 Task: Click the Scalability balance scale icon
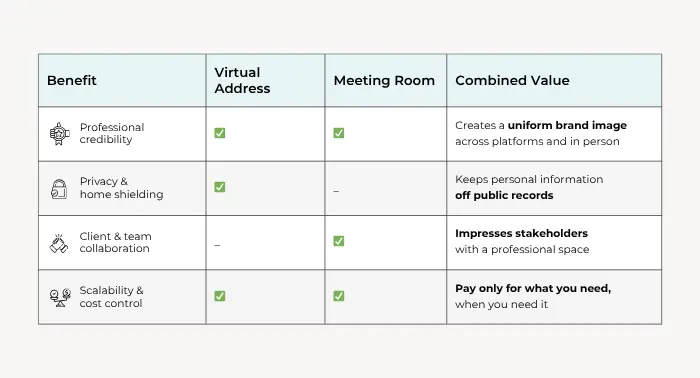click(x=60, y=298)
